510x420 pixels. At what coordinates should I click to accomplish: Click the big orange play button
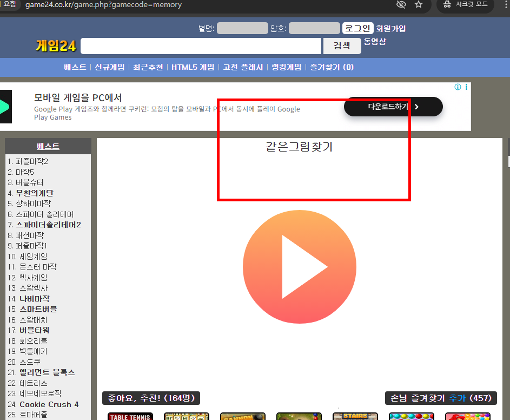pyautogui.click(x=299, y=266)
